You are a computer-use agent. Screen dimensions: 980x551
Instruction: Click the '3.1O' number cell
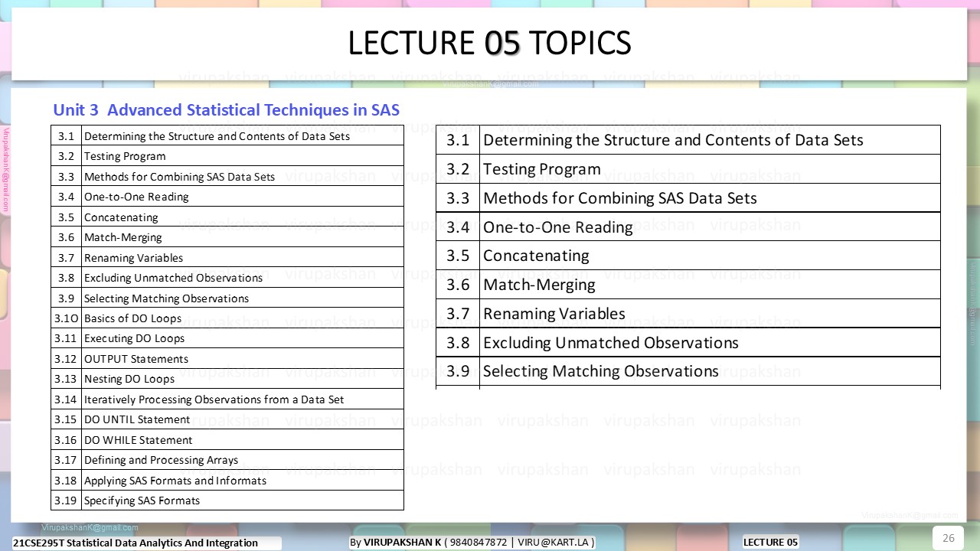[x=67, y=318]
